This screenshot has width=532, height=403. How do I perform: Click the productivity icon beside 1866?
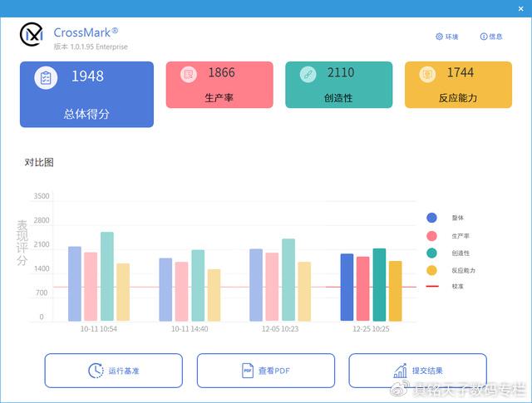(189, 74)
